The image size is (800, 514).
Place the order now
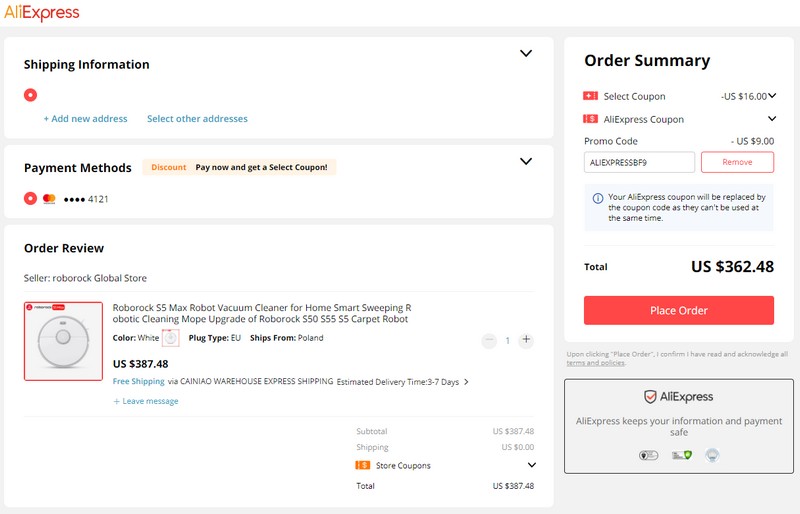click(x=679, y=310)
